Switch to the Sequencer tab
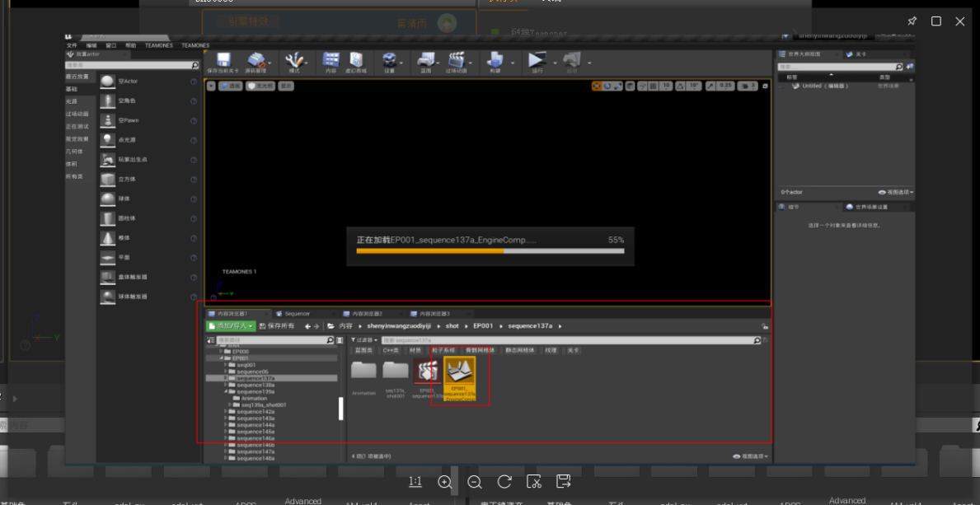 (297, 314)
